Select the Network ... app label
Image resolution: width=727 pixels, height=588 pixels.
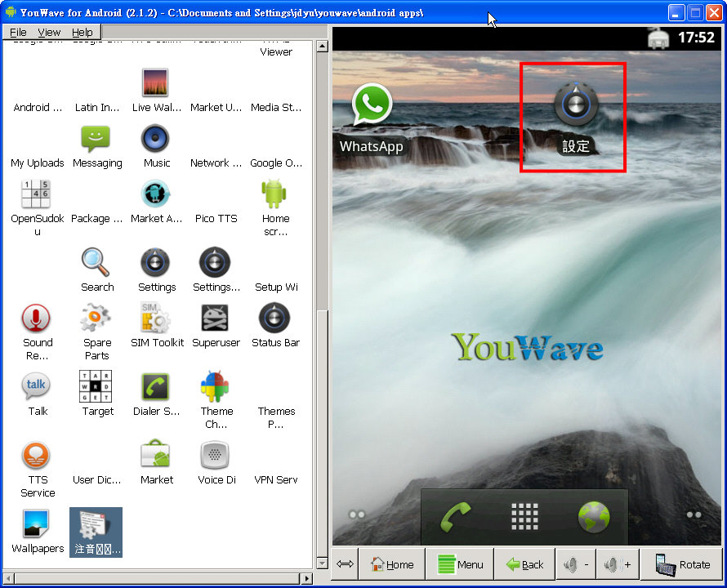(216, 163)
